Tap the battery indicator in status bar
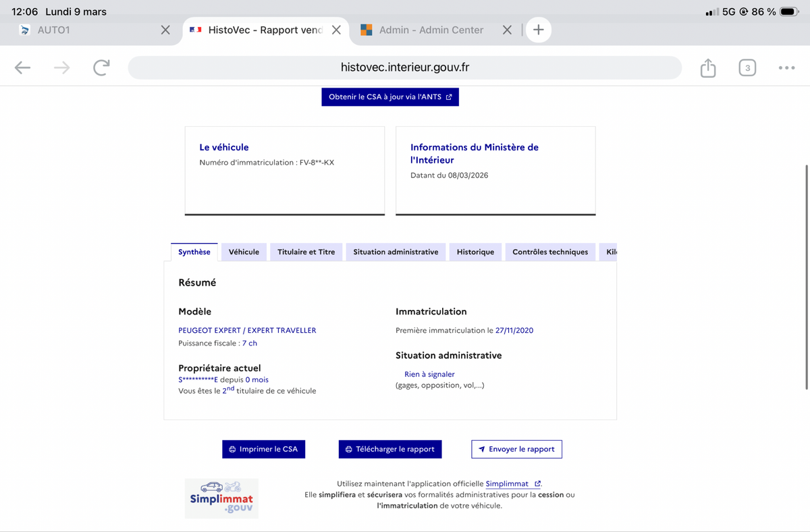Screen dimensions: 810x532 [789, 12]
